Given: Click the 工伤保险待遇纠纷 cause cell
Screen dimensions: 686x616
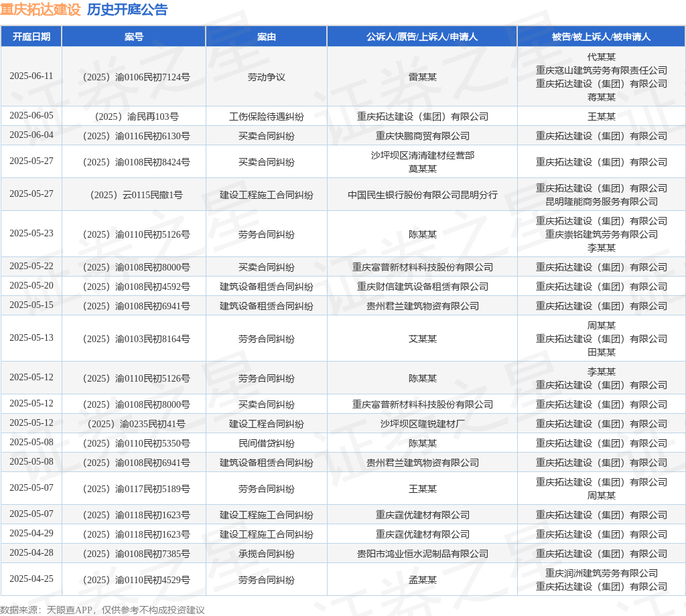Looking at the screenshot, I should [267, 117].
